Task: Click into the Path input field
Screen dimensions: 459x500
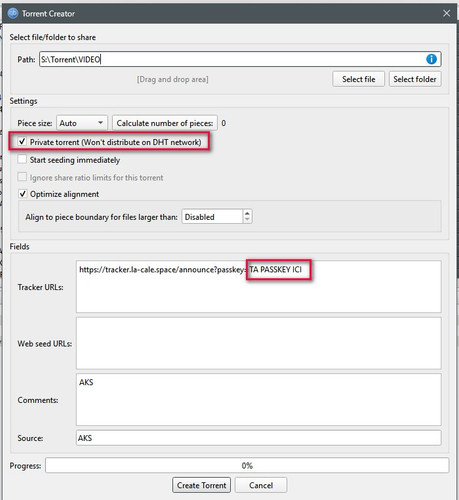Action: (x=240, y=59)
